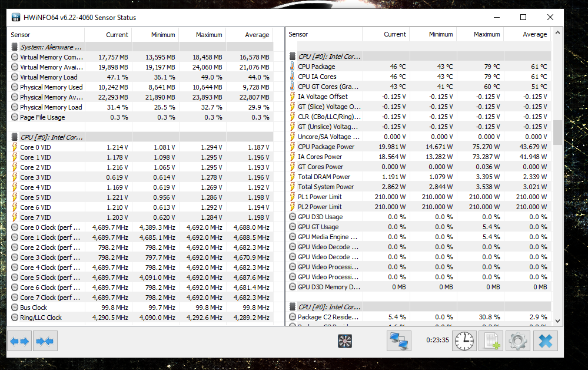Open fan control via fan icon

pyautogui.click(x=345, y=341)
